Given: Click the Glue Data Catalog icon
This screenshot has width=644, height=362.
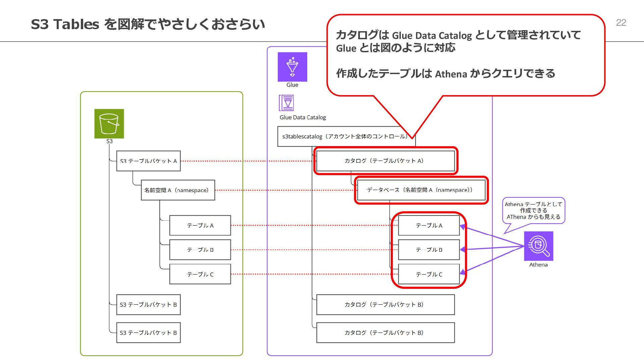Looking at the screenshot, I should tap(286, 103).
